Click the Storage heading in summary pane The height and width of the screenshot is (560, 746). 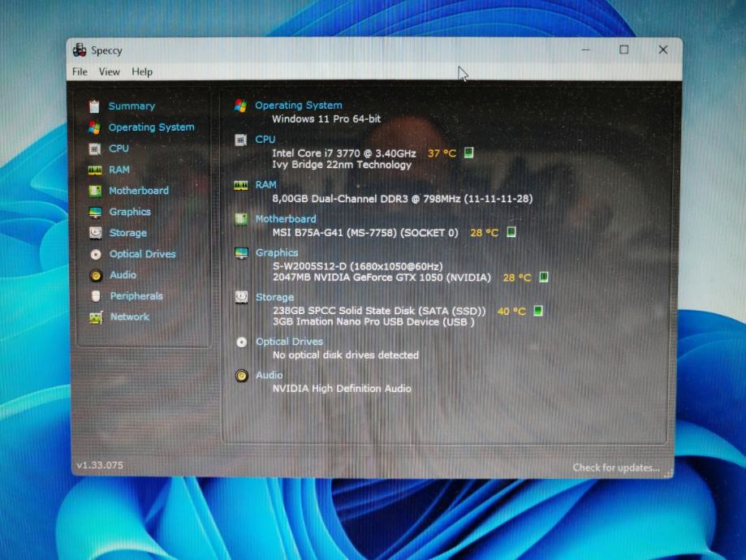point(274,297)
